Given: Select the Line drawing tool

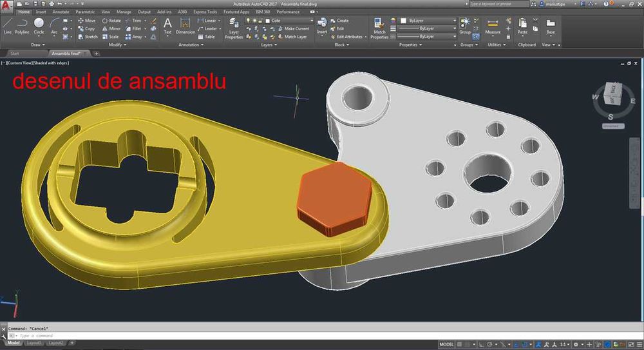Looking at the screenshot, I should (7, 26).
